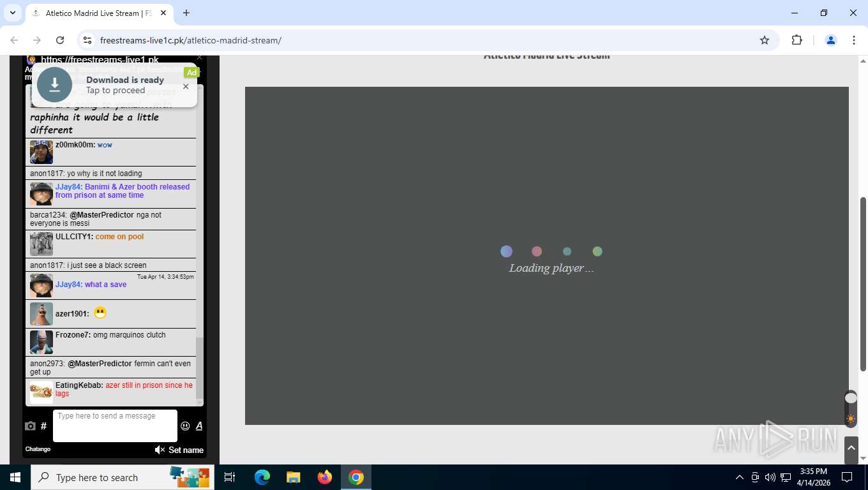The height and width of the screenshot is (490, 868).
Task: Click the green Ad badge
Action: click(191, 73)
